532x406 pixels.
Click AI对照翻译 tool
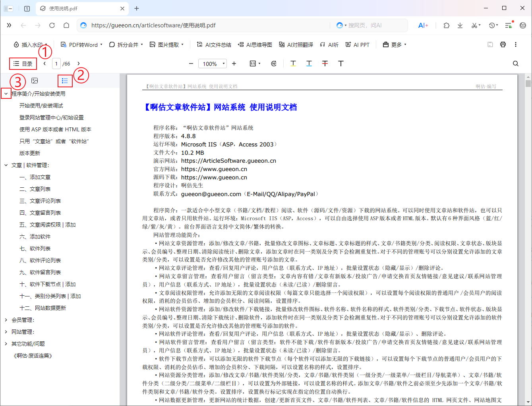coord(296,44)
